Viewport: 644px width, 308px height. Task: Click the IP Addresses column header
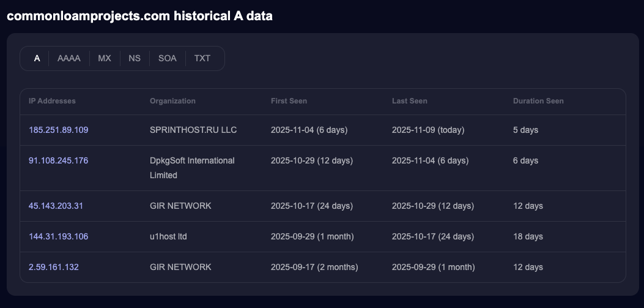point(52,101)
